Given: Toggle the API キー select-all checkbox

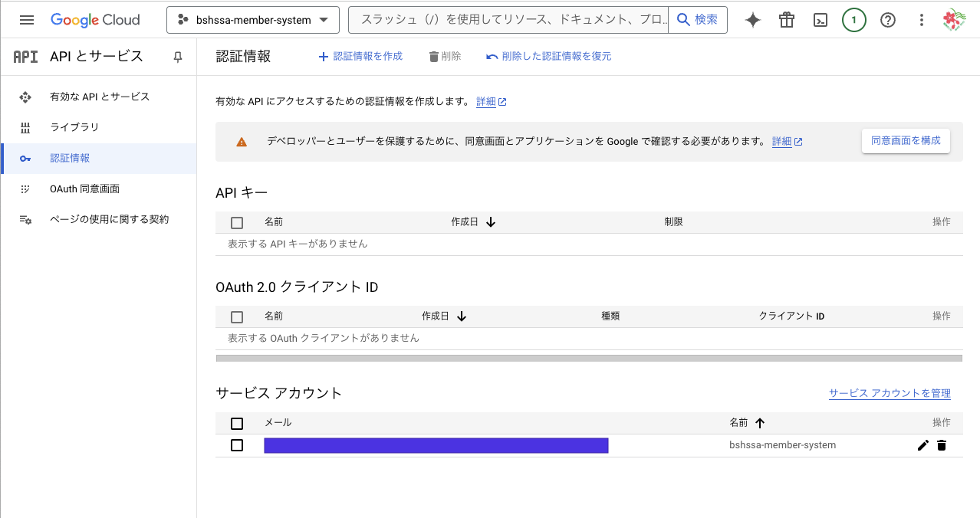Looking at the screenshot, I should 237,222.
